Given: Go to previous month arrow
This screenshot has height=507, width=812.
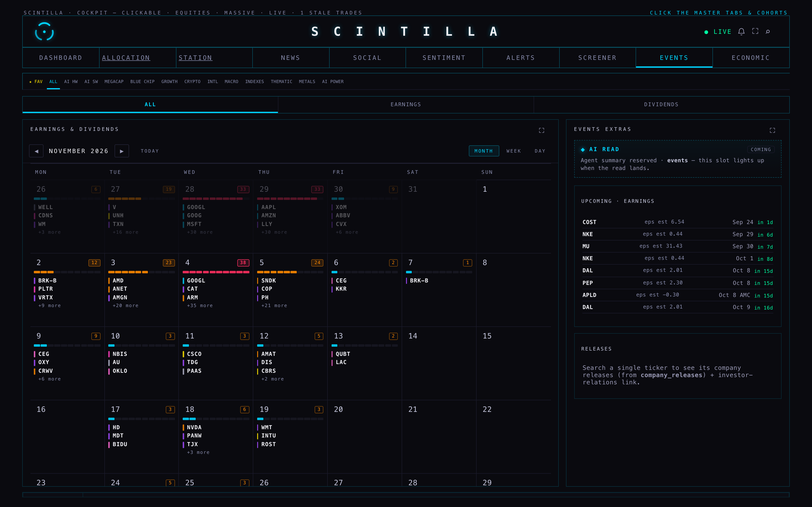Looking at the screenshot, I should point(36,151).
